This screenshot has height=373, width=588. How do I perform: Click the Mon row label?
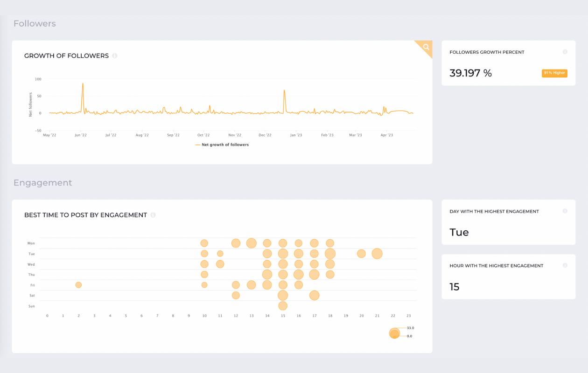pyautogui.click(x=31, y=243)
